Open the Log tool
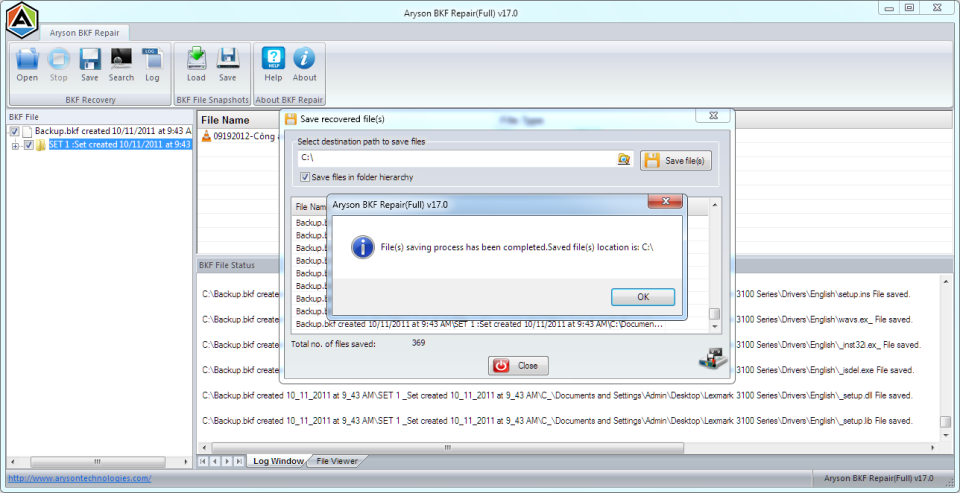The height and width of the screenshot is (493, 960). pos(152,65)
